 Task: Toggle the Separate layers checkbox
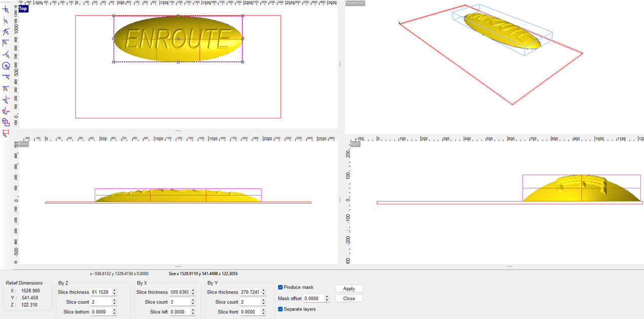tap(280, 309)
